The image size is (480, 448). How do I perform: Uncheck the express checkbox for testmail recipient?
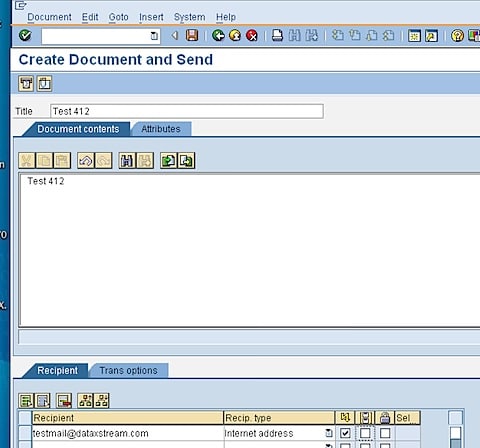tap(345, 433)
